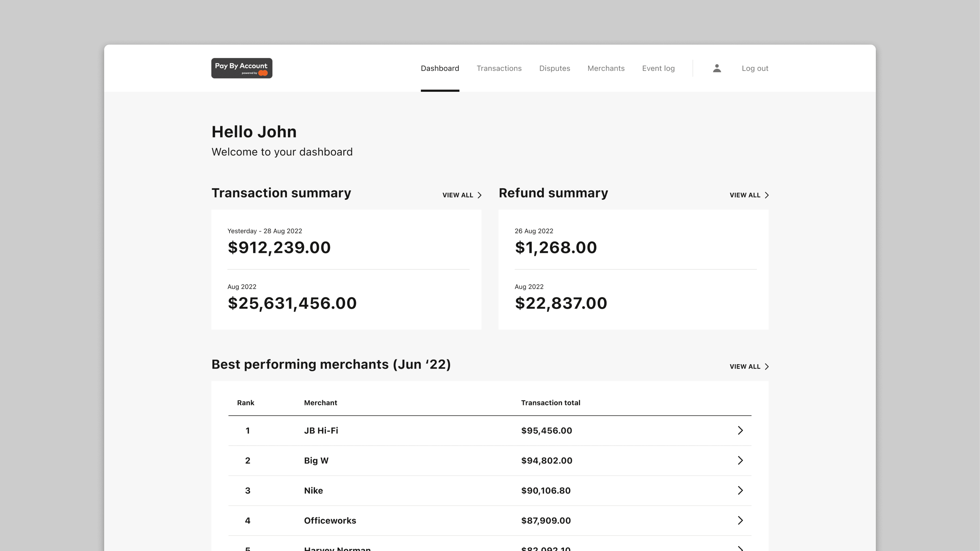Open the Event log tab
980x551 pixels.
pyautogui.click(x=658, y=68)
